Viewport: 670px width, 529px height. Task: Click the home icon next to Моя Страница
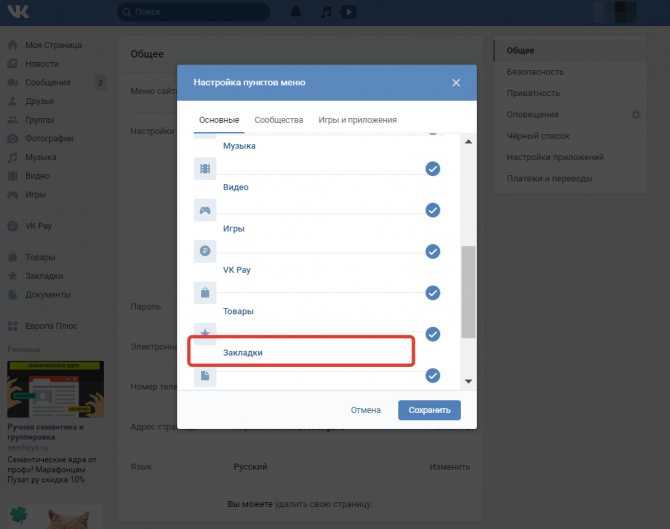coord(13,45)
